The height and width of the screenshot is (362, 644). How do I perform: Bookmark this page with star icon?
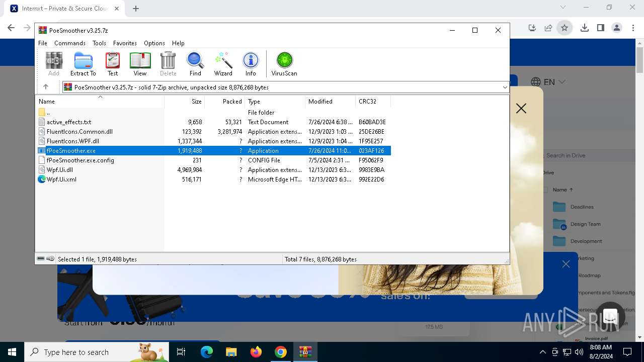[x=565, y=28]
